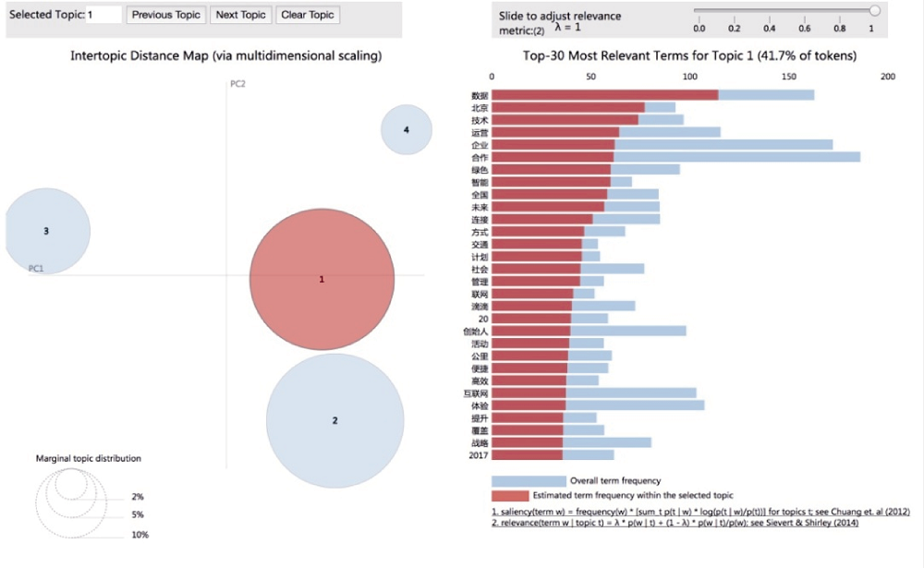
Task: Click the term label 创始人
Action: [476, 331]
